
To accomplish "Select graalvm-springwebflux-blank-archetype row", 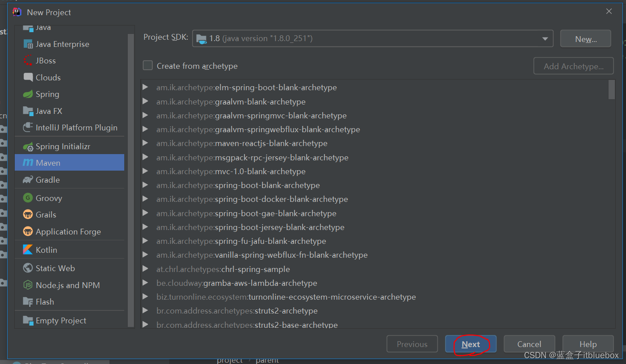I will tap(378, 130).
